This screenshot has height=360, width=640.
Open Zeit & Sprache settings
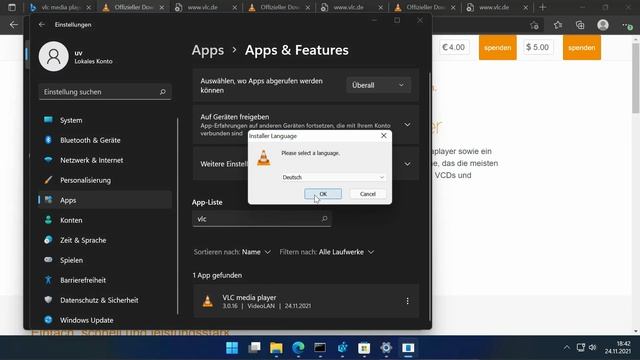tap(104, 240)
